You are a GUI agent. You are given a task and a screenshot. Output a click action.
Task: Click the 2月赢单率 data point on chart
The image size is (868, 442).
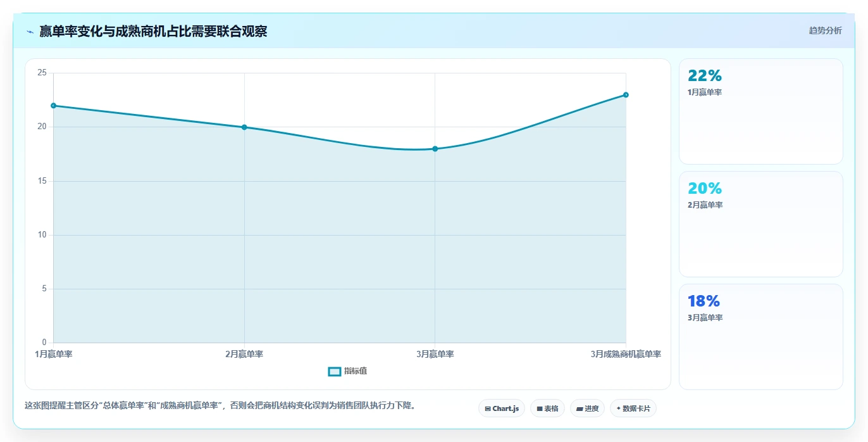[244, 127]
